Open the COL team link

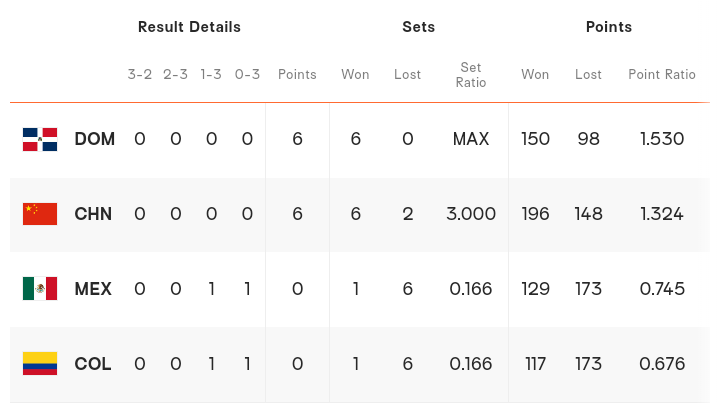pyautogui.click(x=93, y=364)
